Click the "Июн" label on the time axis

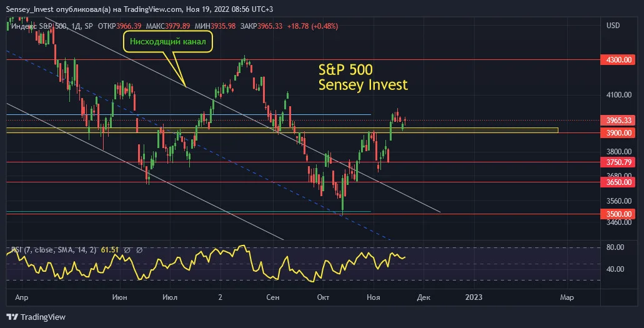119,297
